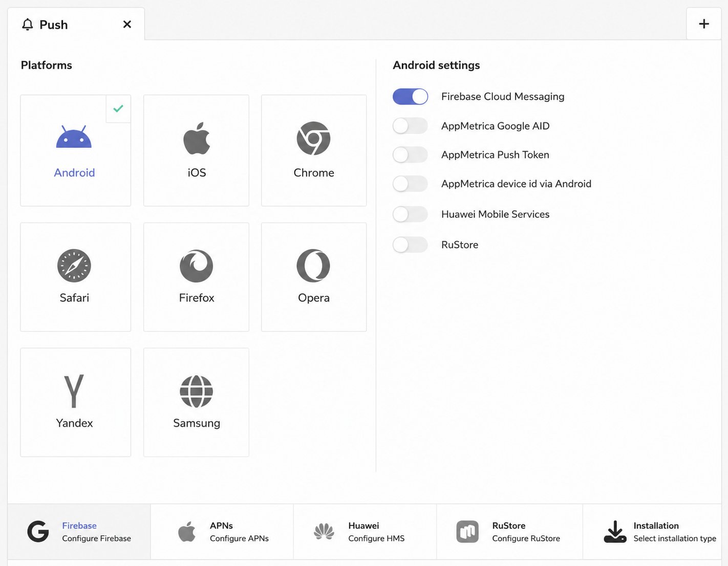Click 'Select installation type' subtitle
Image resolution: width=728 pixels, height=566 pixels.
click(675, 538)
